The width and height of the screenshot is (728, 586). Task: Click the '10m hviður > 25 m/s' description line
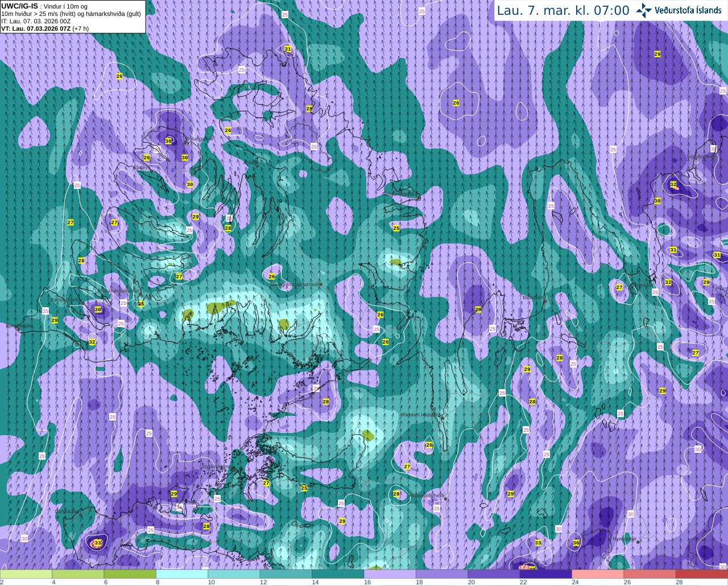[x=71, y=14]
